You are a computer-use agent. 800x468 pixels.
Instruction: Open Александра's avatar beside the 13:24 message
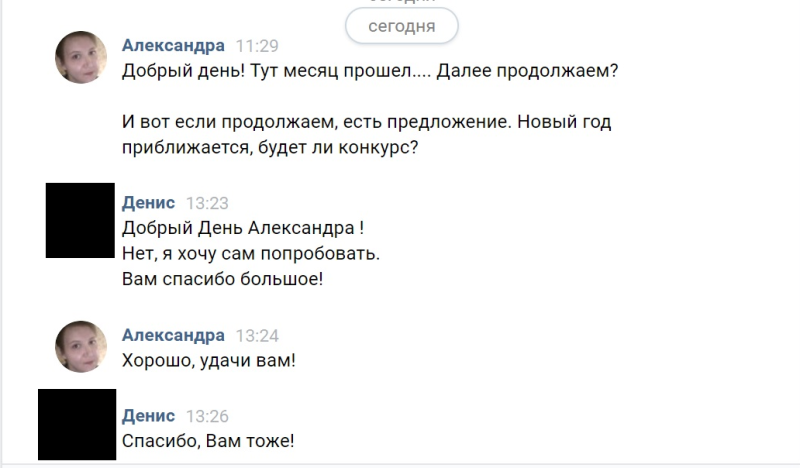click(x=81, y=347)
